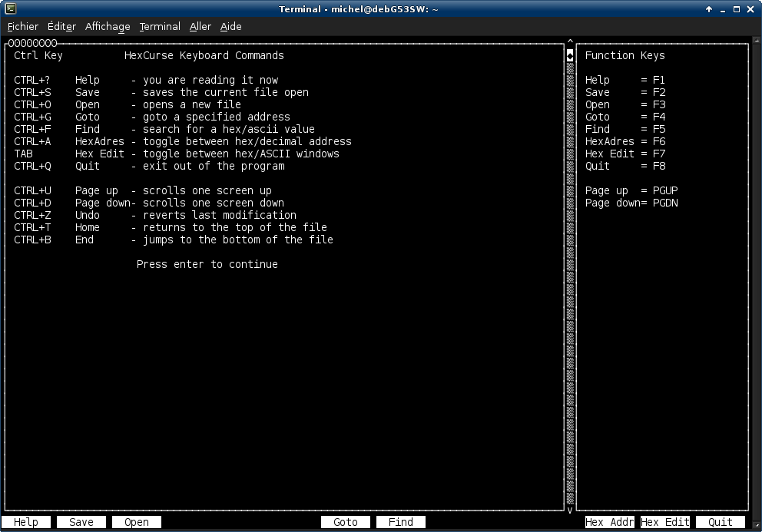The height and width of the screenshot is (532, 762).
Task: Click 'saves the current file open' text
Action: pyautogui.click(x=226, y=92)
